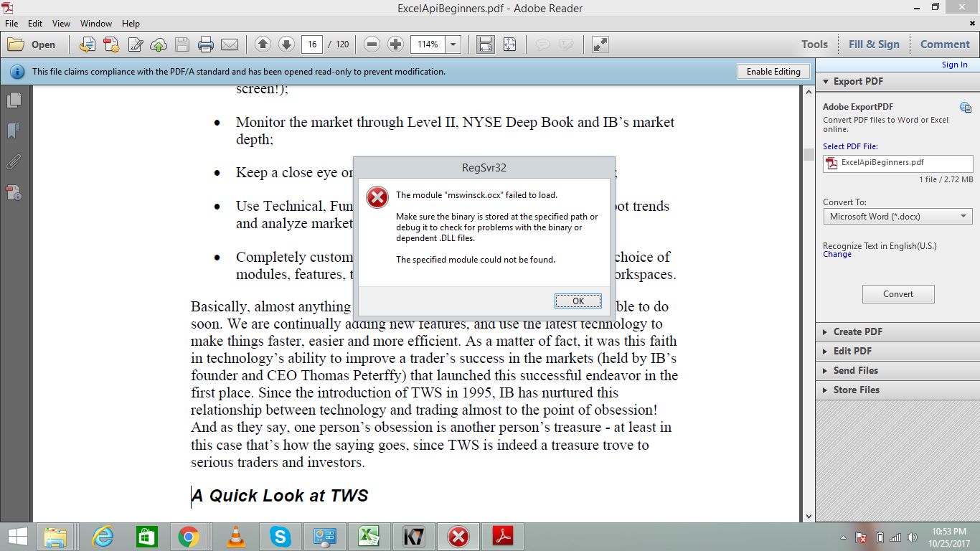Viewport: 980px width, 551px height.
Task: Switch to the Fill & Sign tab
Action: (x=874, y=44)
